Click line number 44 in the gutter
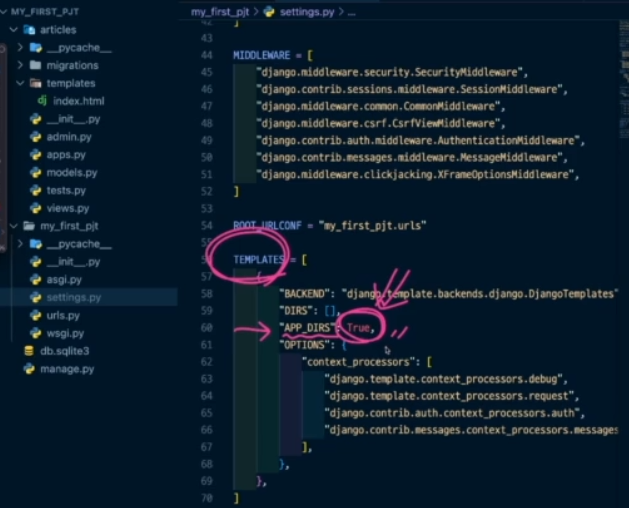The width and height of the screenshot is (629, 508). [207, 55]
